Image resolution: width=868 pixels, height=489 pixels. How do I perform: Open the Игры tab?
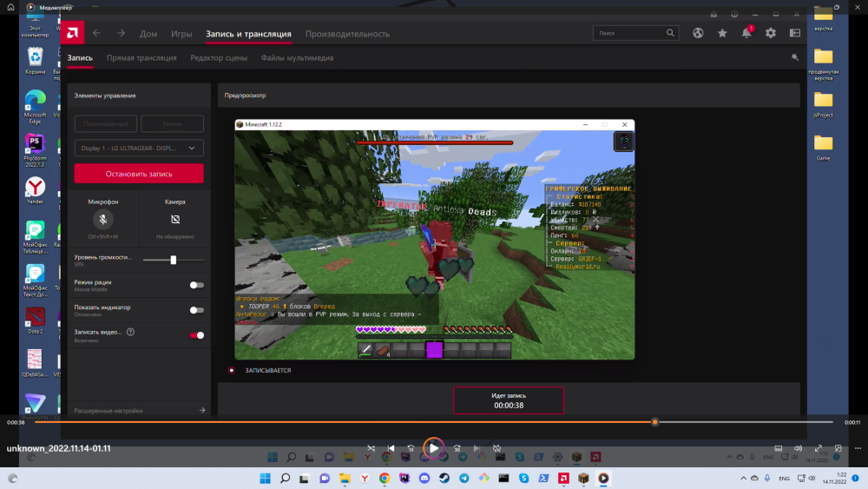pyautogui.click(x=181, y=34)
